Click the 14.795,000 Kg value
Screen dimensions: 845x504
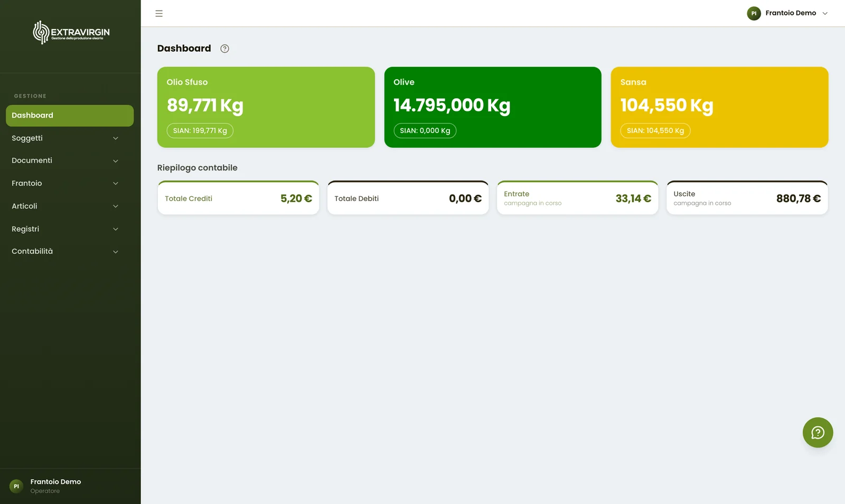point(452,106)
